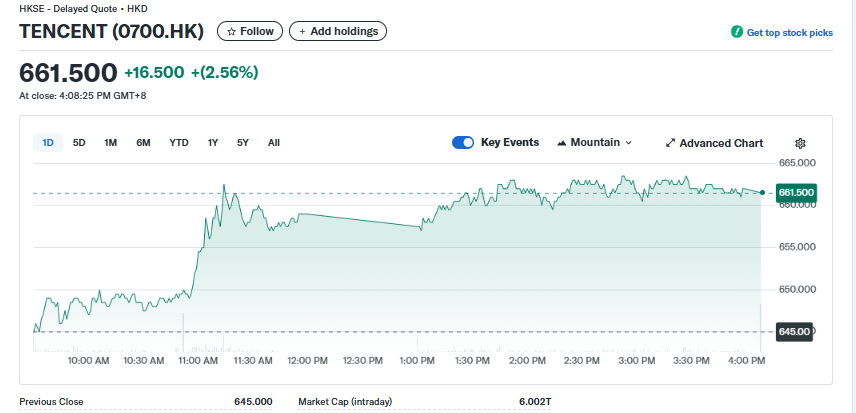Follow the TENCENT stock
856x413 pixels.
click(x=250, y=31)
